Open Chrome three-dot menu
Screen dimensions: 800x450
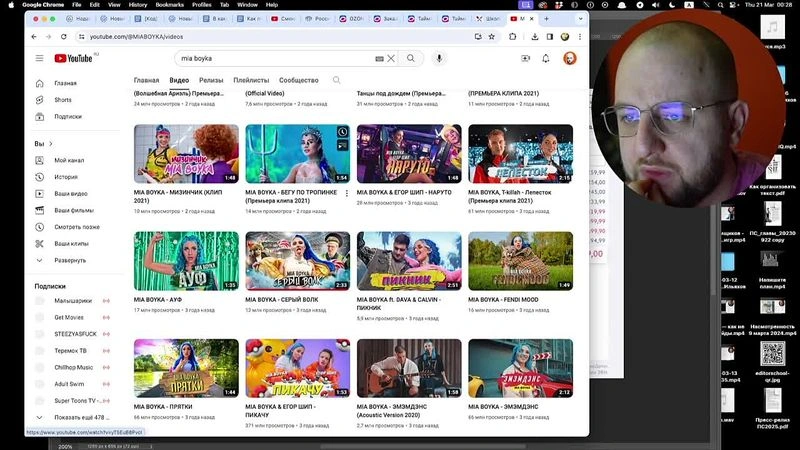[580, 37]
